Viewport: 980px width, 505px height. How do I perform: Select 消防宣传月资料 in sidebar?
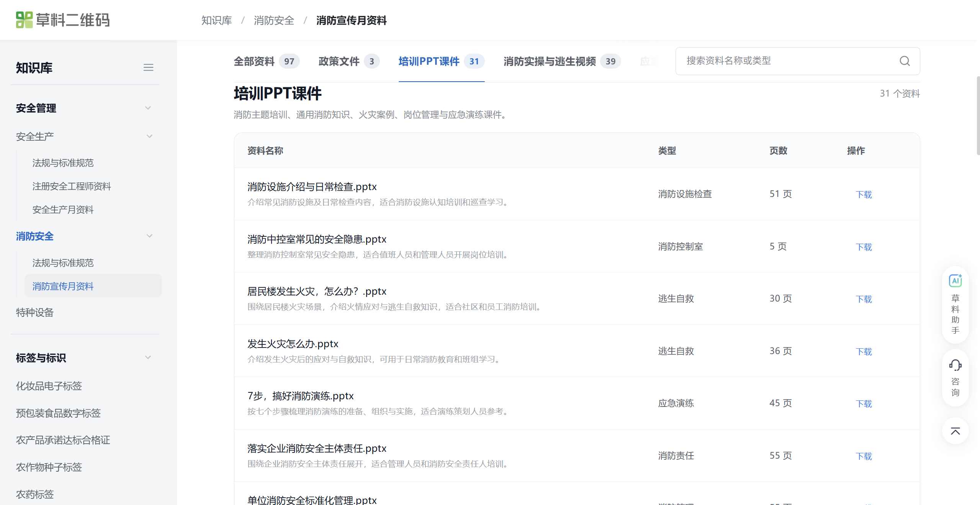tap(93, 286)
